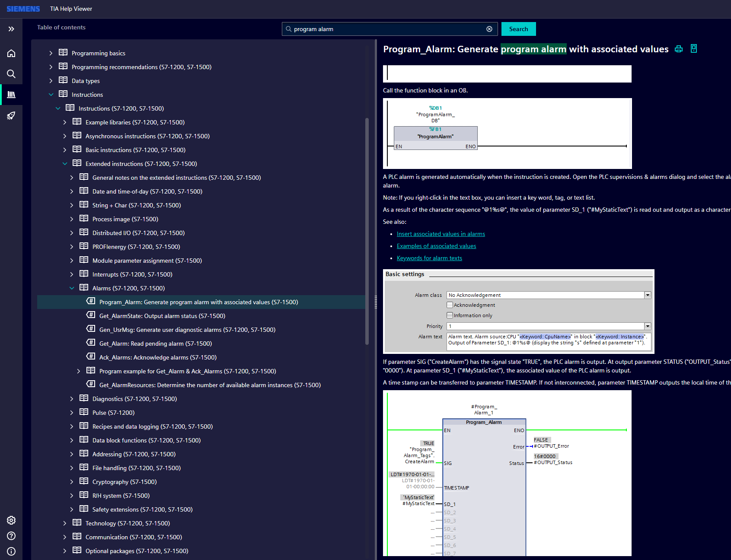
Task: Expand Program example for Get_Alarm & Ack_Alarms
Action: point(79,371)
